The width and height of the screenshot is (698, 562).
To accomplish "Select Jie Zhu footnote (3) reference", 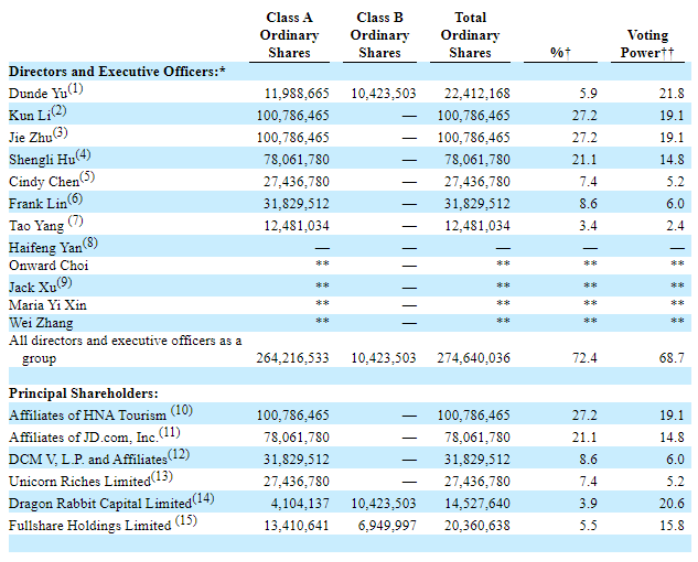I will click(x=60, y=133).
